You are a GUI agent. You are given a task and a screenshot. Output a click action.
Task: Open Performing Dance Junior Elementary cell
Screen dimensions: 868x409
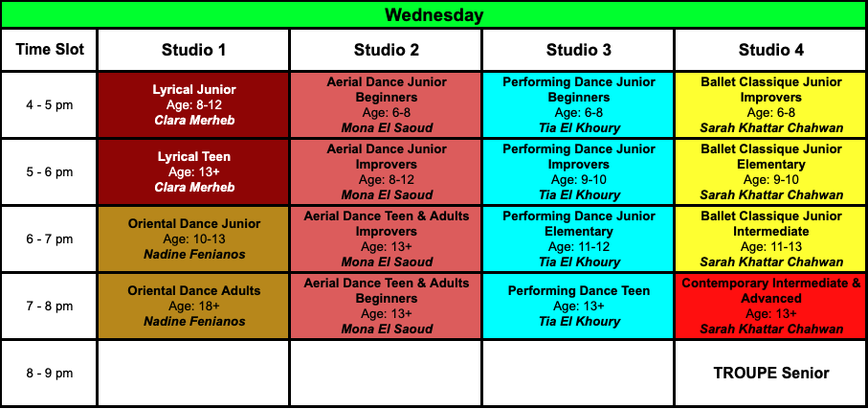pyautogui.click(x=578, y=239)
